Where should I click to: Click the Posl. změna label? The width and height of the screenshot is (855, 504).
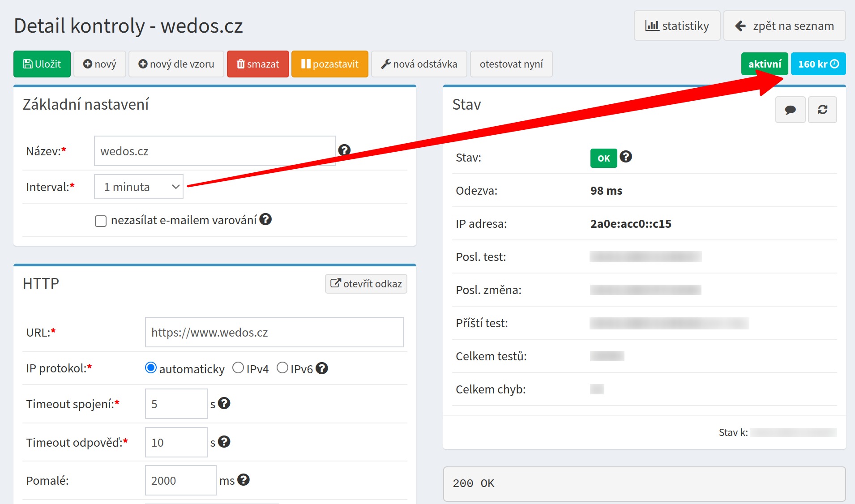(x=488, y=290)
